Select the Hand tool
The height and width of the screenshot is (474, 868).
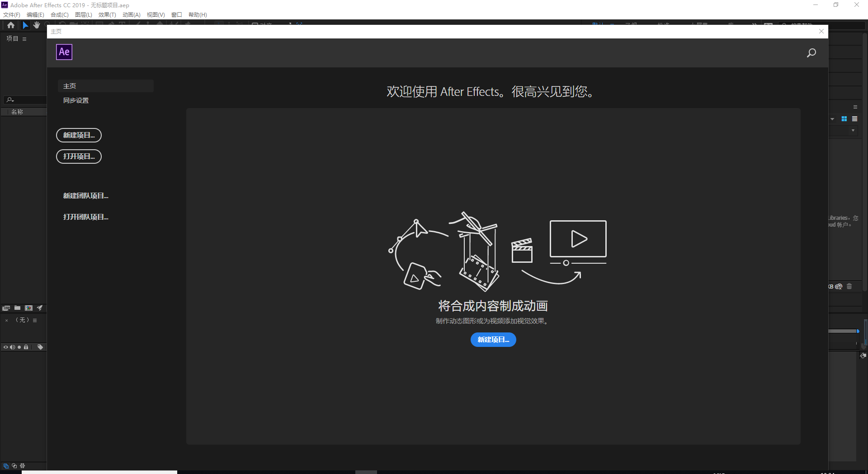(x=37, y=25)
